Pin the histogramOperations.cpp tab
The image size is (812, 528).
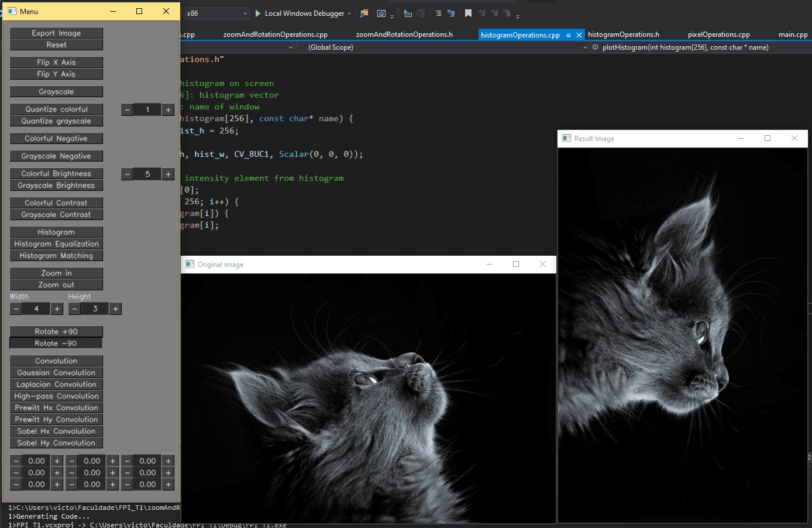568,35
